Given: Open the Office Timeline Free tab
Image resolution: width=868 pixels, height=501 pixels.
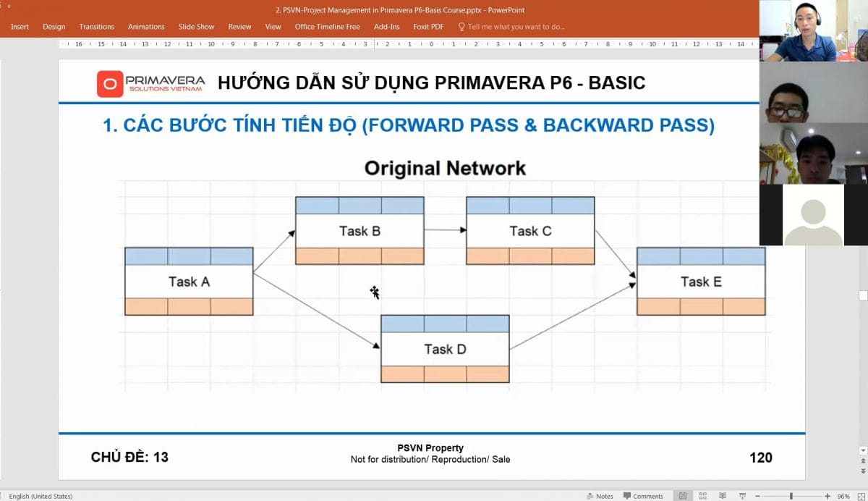Looking at the screenshot, I should 327,27.
